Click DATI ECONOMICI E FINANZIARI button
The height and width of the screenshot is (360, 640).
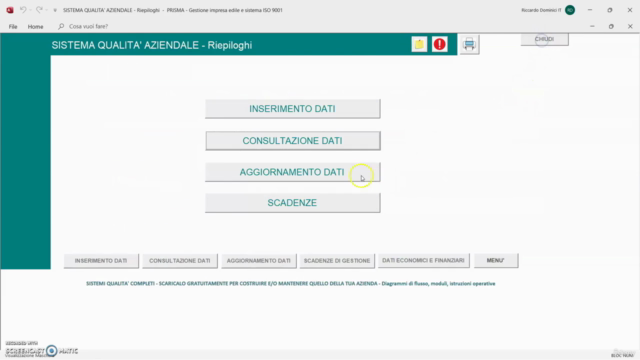point(423,260)
